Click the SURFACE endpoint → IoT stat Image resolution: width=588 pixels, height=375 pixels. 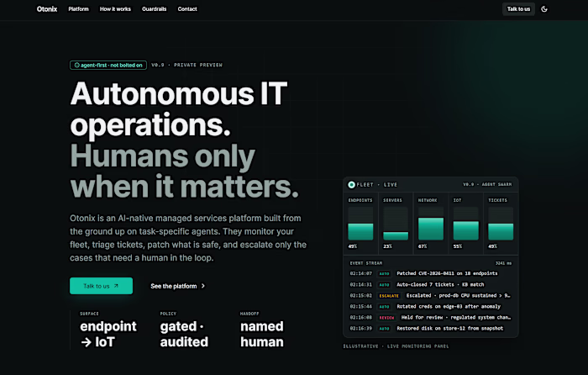pyautogui.click(x=108, y=330)
